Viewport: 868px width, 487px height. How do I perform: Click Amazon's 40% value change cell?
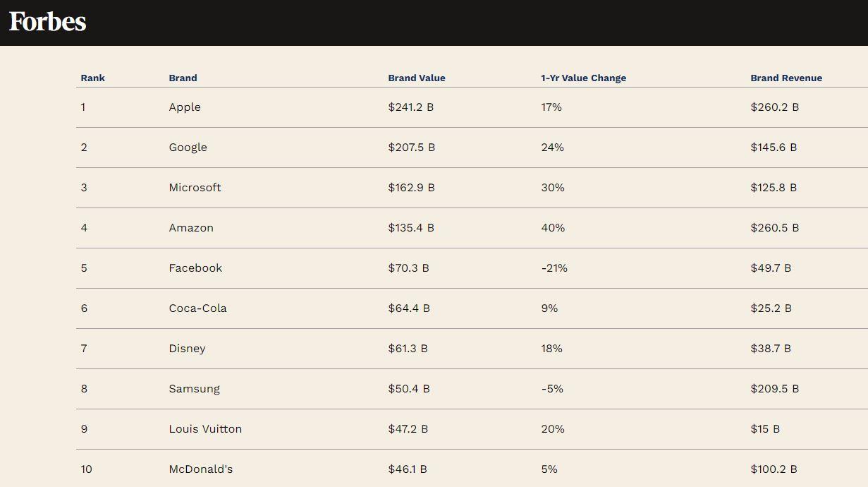click(553, 228)
